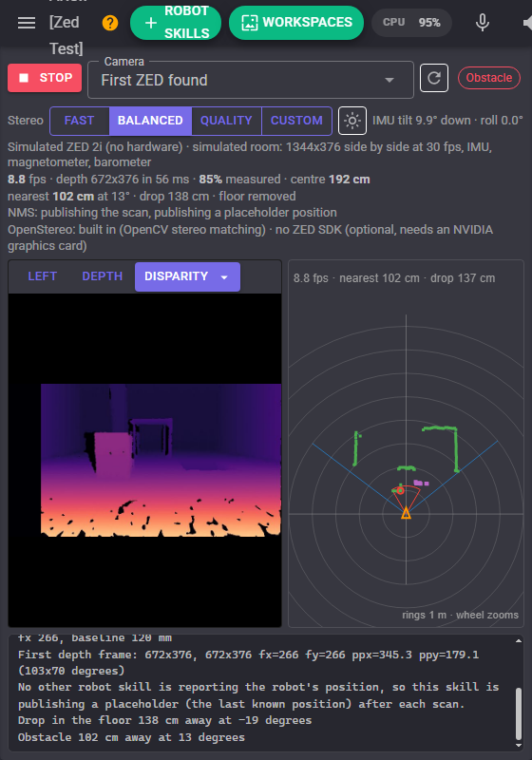Click the plus icon in Robot Skills

(x=151, y=23)
